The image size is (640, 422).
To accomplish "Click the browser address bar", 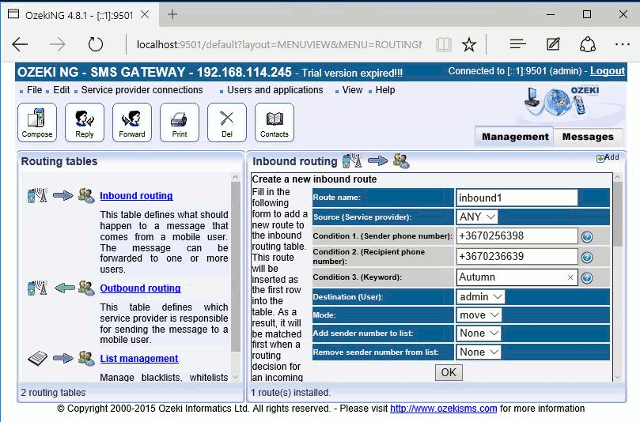I will [x=279, y=44].
